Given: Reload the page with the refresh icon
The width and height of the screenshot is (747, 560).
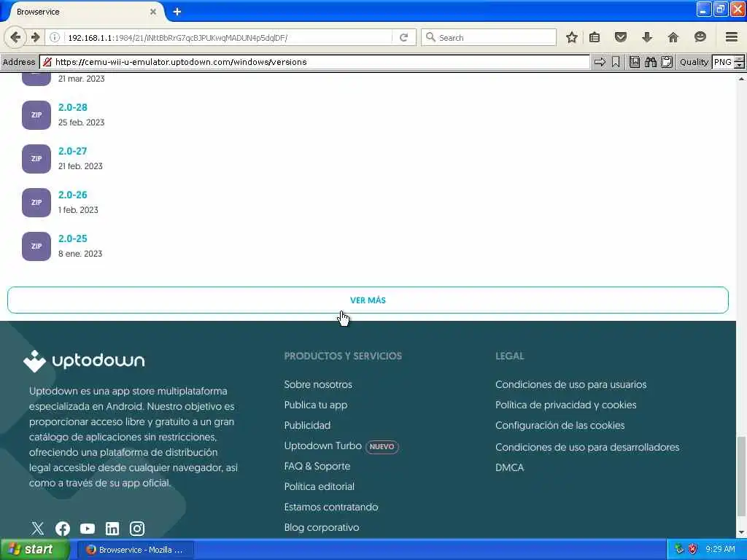Looking at the screenshot, I should [x=403, y=37].
